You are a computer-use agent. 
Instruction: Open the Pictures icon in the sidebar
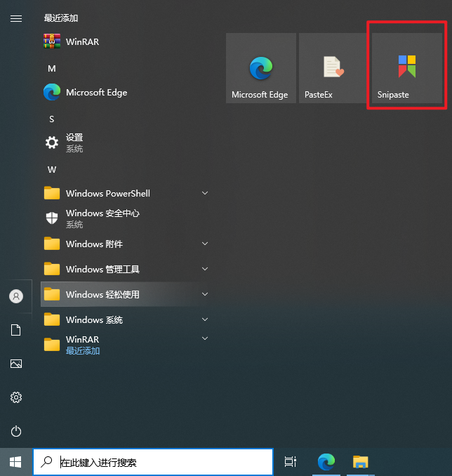pyautogui.click(x=16, y=364)
